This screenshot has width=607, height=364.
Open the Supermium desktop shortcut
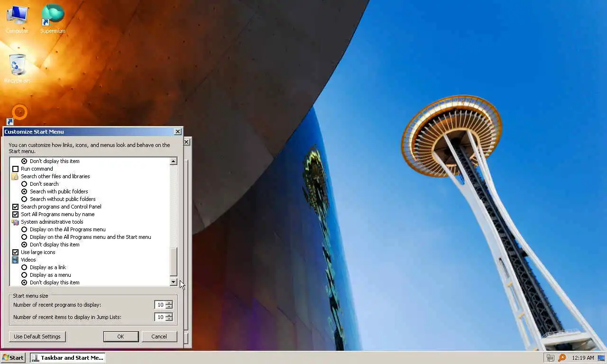(53, 18)
